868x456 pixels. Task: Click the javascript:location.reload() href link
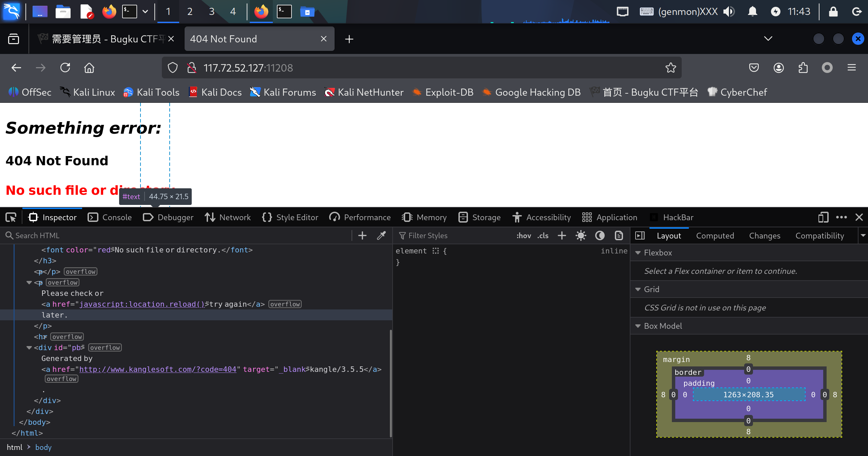[x=141, y=304]
